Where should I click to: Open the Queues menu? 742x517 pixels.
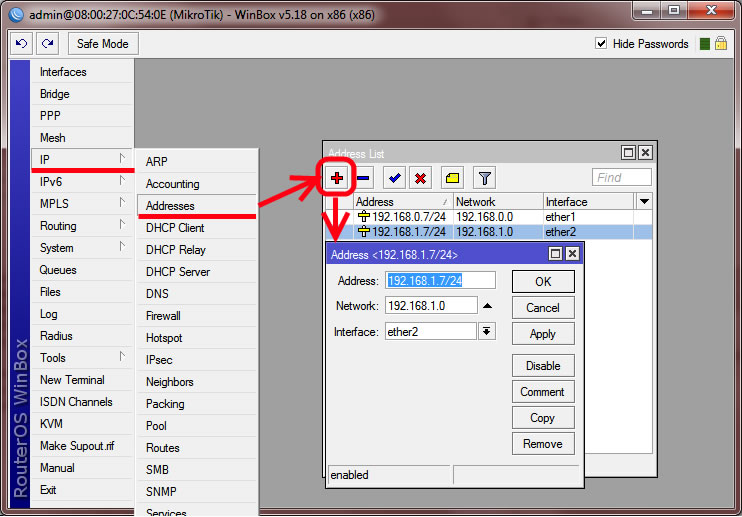[x=82, y=270]
